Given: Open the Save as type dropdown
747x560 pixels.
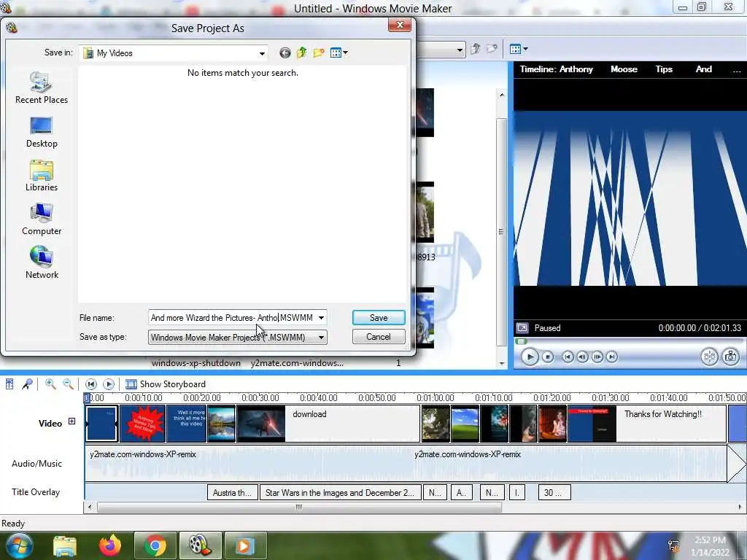Looking at the screenshot, I should (238, 337).
